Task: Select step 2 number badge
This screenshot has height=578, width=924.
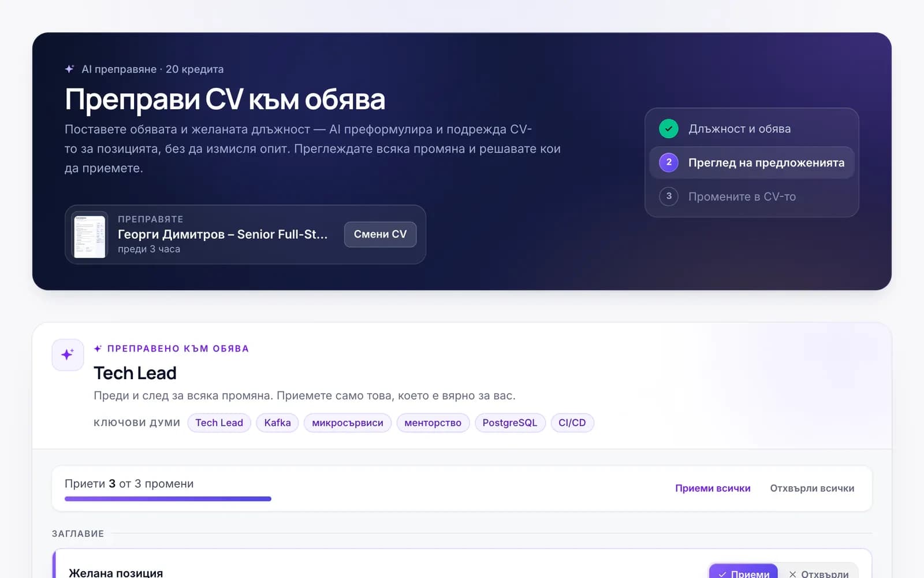Action: 669,162
